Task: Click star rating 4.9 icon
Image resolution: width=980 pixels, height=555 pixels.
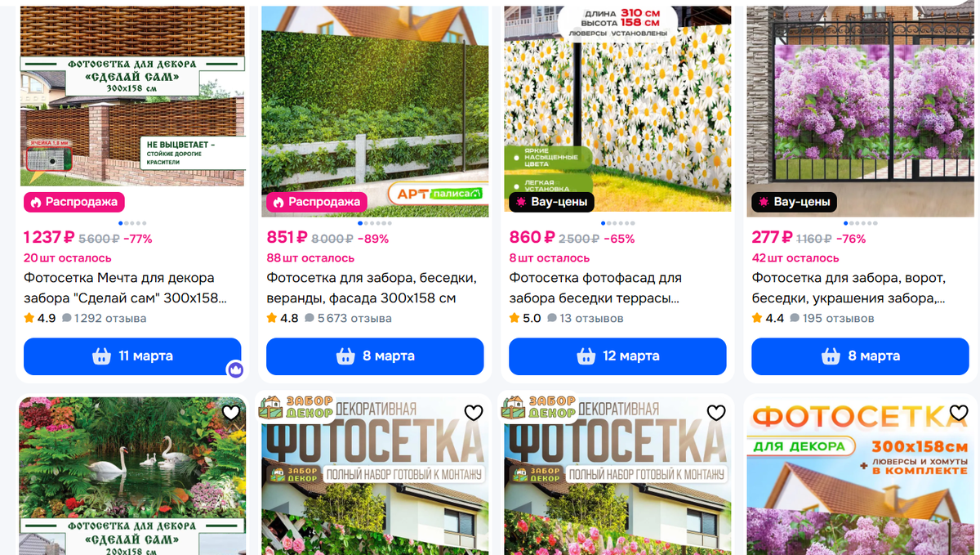Action: [x=29, y=318]
